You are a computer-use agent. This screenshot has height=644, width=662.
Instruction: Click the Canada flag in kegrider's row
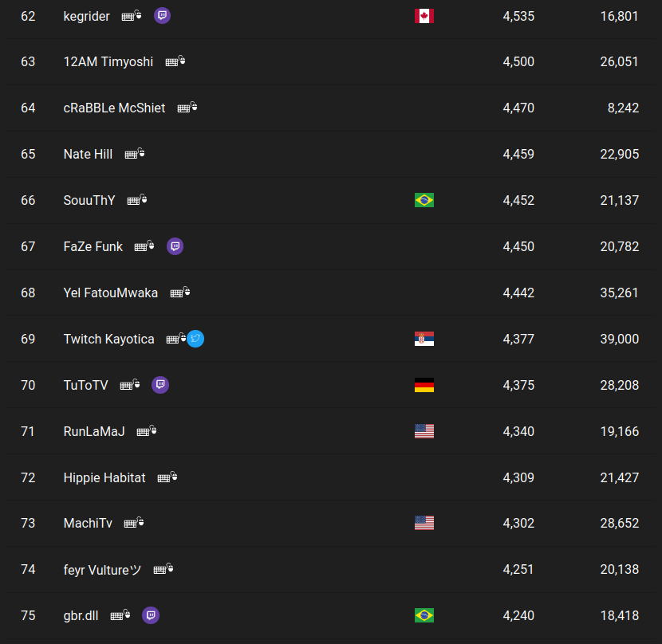[x=424, y=16]
